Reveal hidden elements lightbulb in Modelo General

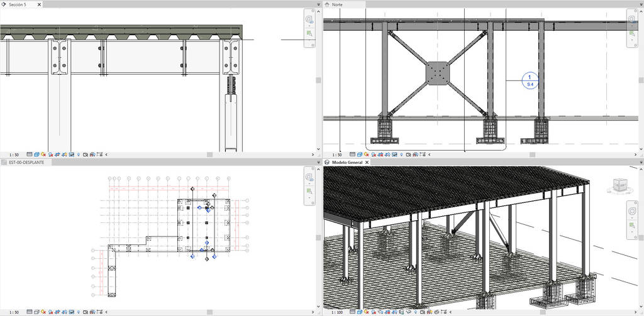point(416,312)
